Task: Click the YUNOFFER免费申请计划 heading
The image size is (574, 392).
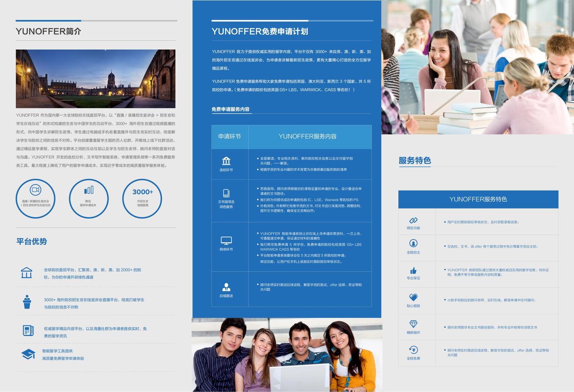Action: pyautogui.click(x=260, y=32)
